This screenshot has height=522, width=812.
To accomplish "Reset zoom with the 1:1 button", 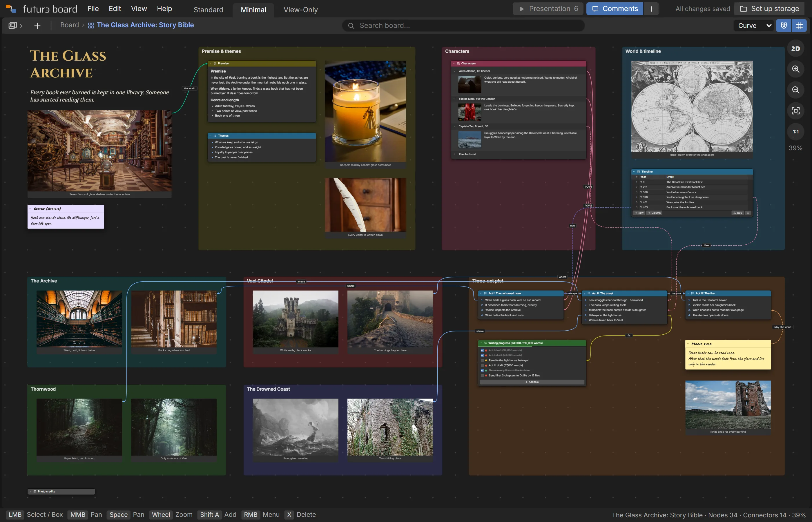I will (x=795, y=132).
